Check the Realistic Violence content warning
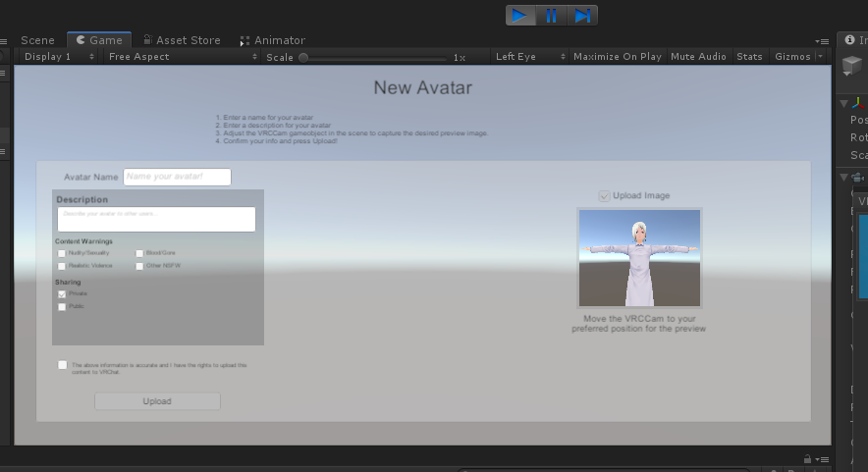 [x=62, y=266]
